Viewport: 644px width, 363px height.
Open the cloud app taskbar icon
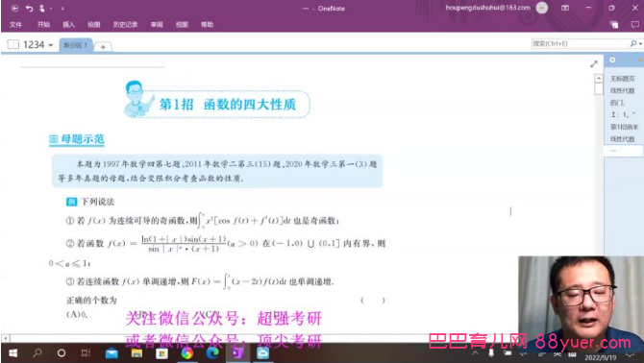262,353
